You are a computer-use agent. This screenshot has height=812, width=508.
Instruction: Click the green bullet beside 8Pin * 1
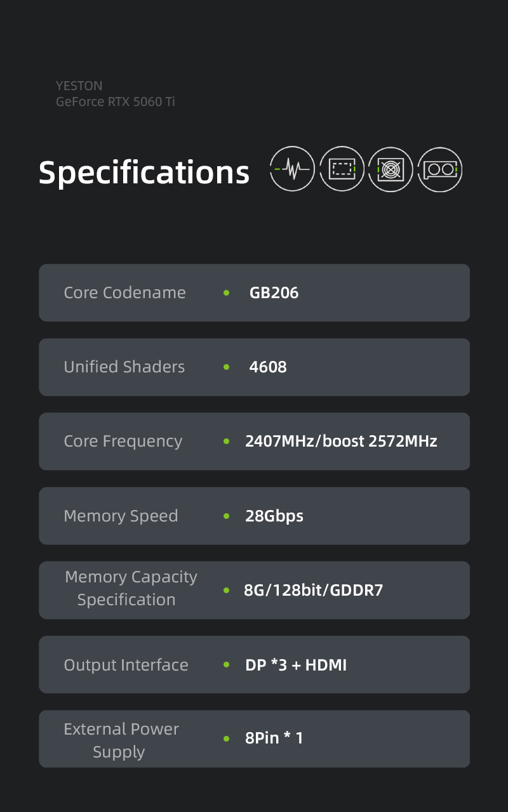click(227, 739)
